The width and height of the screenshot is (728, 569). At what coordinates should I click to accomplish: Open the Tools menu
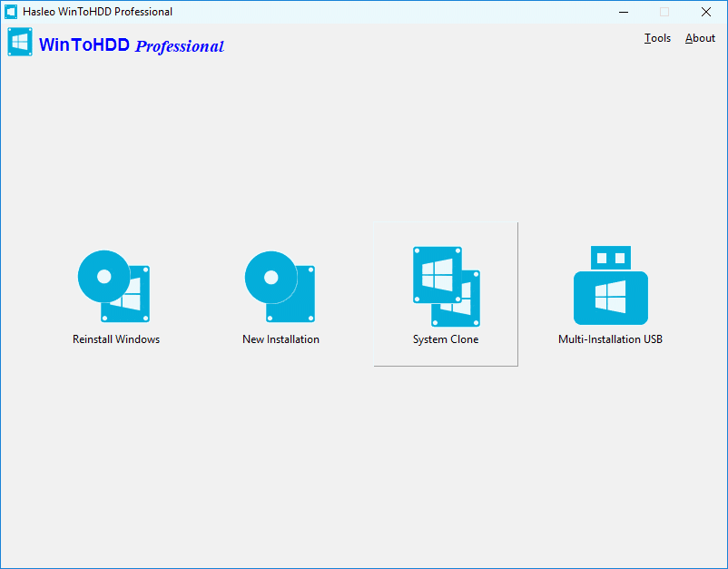[656, 38]
